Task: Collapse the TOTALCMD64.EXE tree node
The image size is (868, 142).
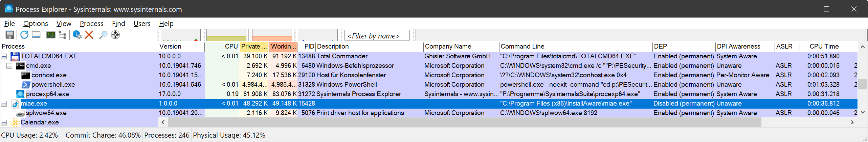Action: 4,56
